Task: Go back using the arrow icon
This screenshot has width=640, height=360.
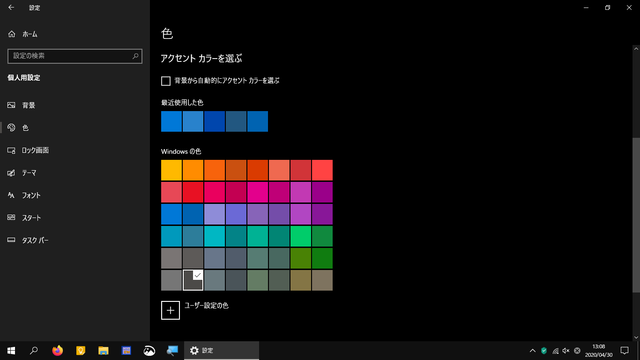Action: tap(11, 7)
